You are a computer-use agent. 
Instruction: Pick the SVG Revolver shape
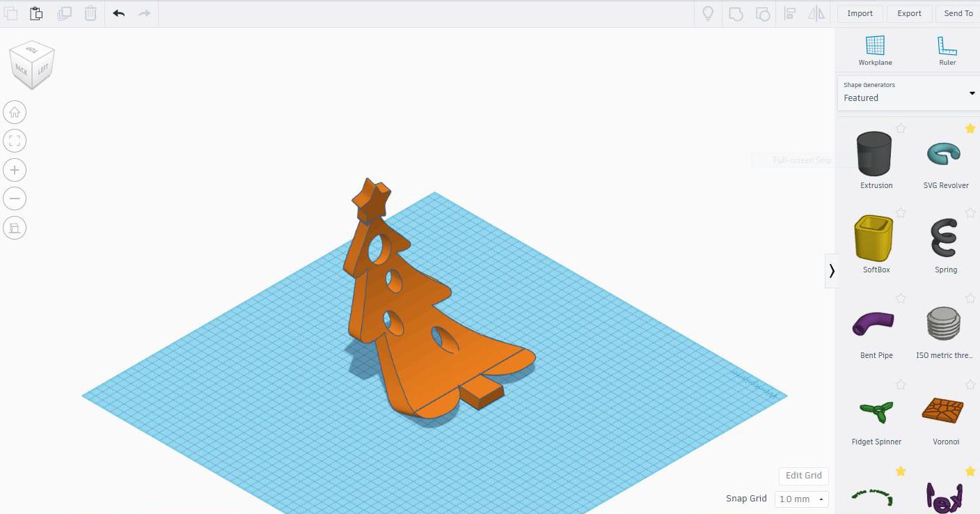[945, 154]
